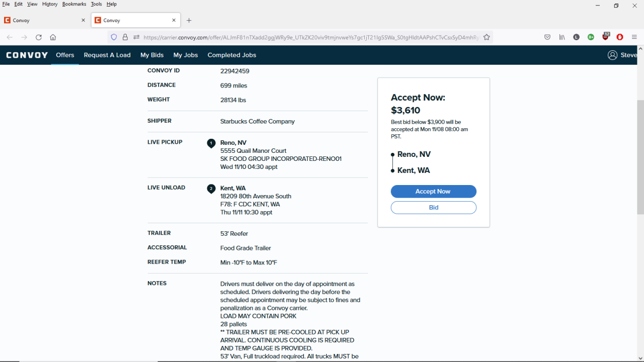Reload the current page
This screenshot has width=644, height=362.
[x=39, y=37]
